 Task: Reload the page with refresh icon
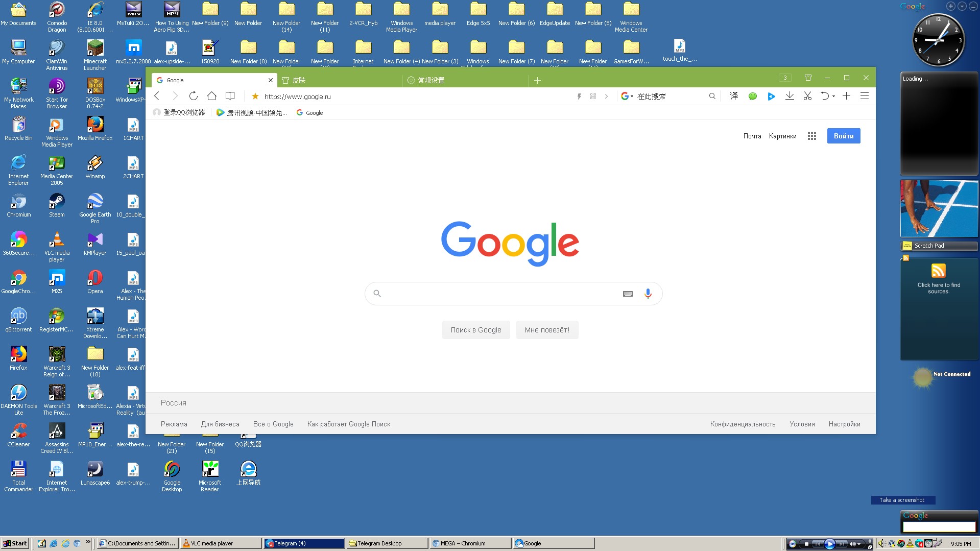coord(193,96)
